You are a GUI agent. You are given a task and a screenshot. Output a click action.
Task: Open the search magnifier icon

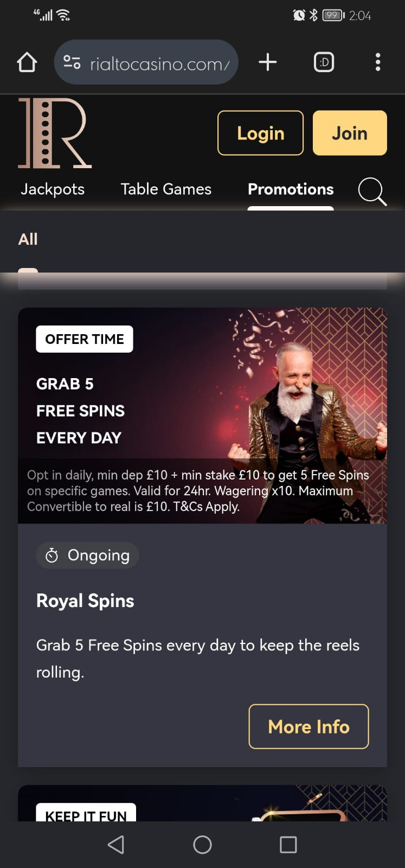point(372,191)
